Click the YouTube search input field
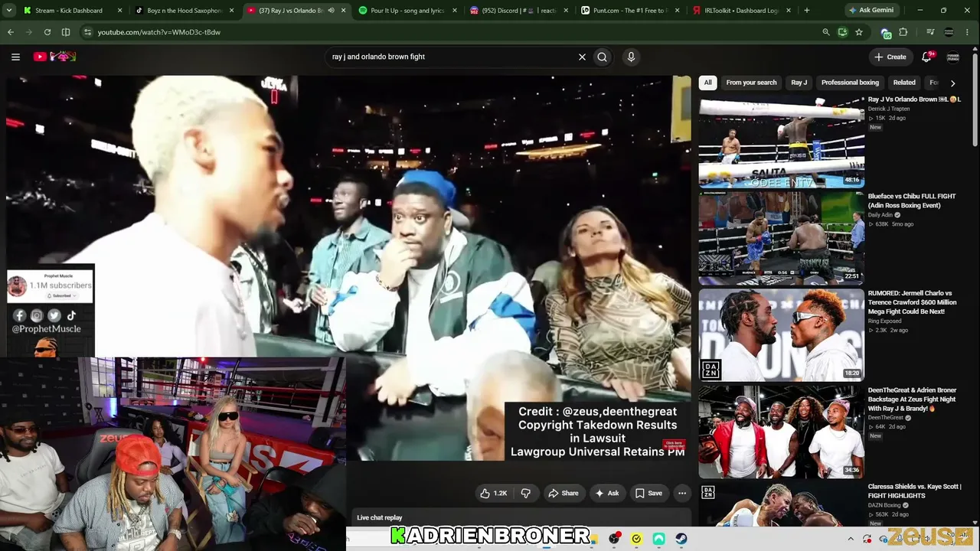Image resolution: width=980 pixels, height=551 pixels. pos(452,57)
